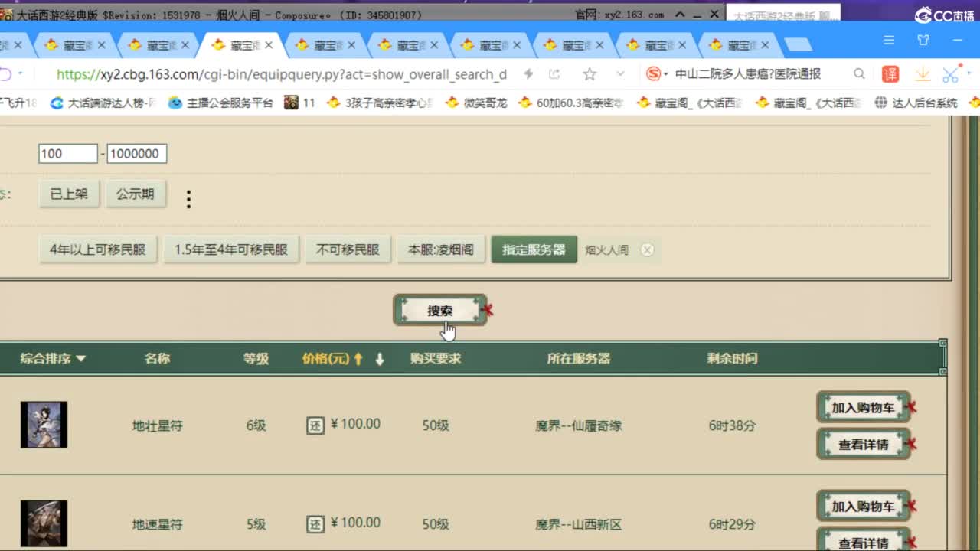Viewport: 980px width, 551px height.
Task: Select the 公示期 status filter
Action: coord(136,194)
